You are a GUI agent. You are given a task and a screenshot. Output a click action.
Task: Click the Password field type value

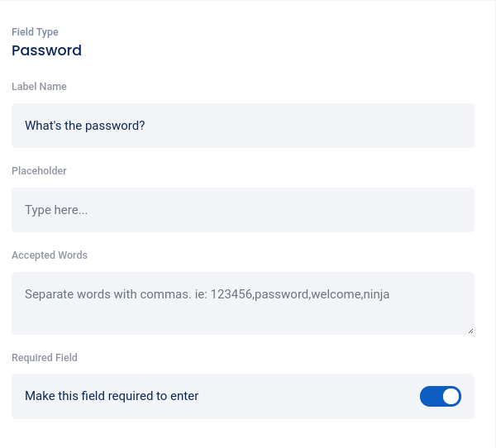tap(46, 50)
